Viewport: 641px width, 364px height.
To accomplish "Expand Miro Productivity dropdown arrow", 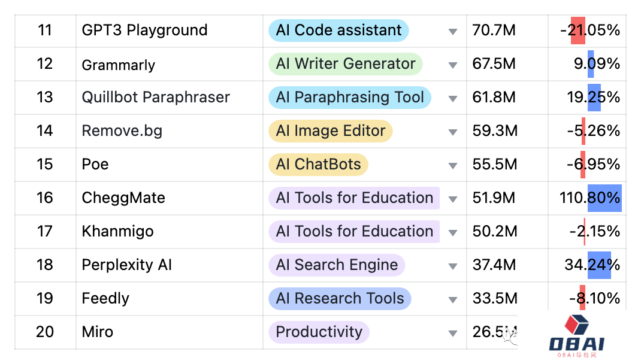I will pos(453,333).
